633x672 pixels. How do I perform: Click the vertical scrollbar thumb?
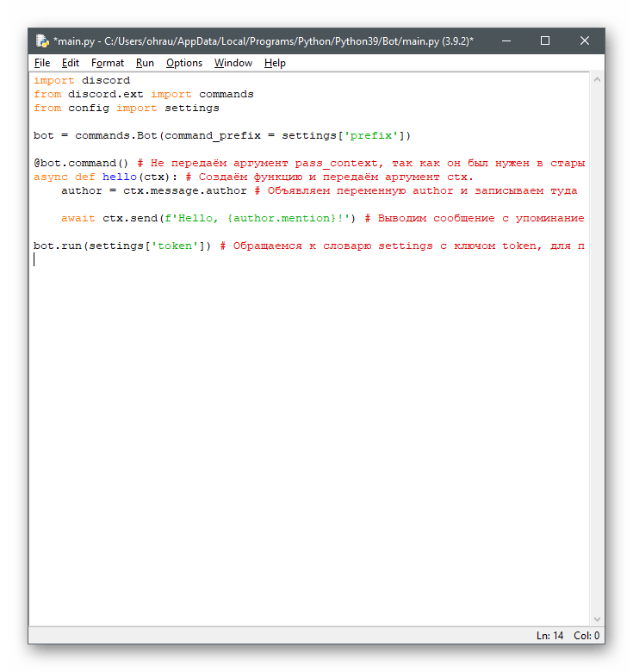(596, 345)
